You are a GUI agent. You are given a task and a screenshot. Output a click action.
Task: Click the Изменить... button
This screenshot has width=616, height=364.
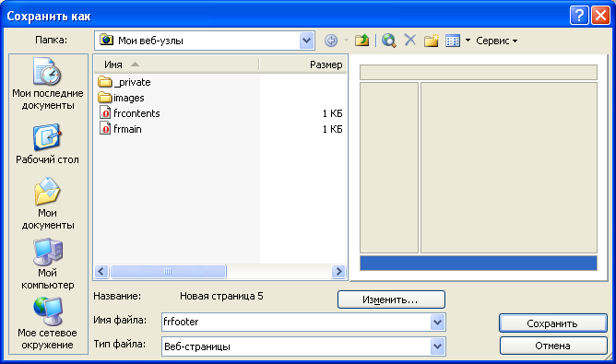[391, 299]
